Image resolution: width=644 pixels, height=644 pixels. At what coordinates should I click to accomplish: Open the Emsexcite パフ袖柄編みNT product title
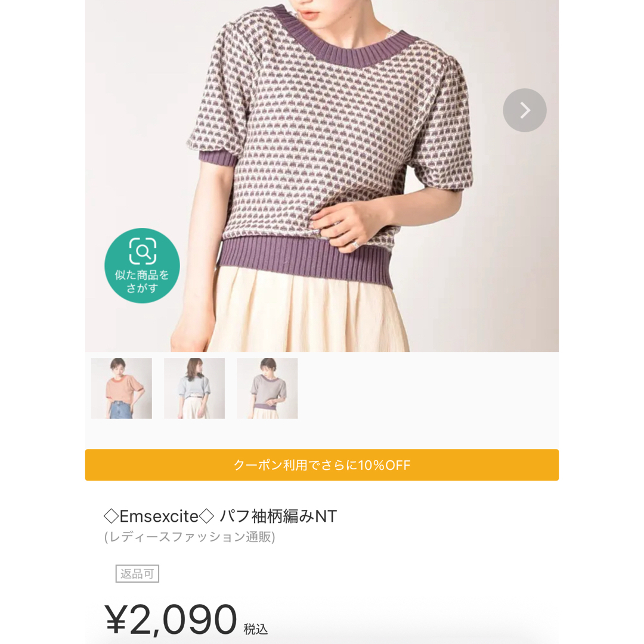pos(220,516)
